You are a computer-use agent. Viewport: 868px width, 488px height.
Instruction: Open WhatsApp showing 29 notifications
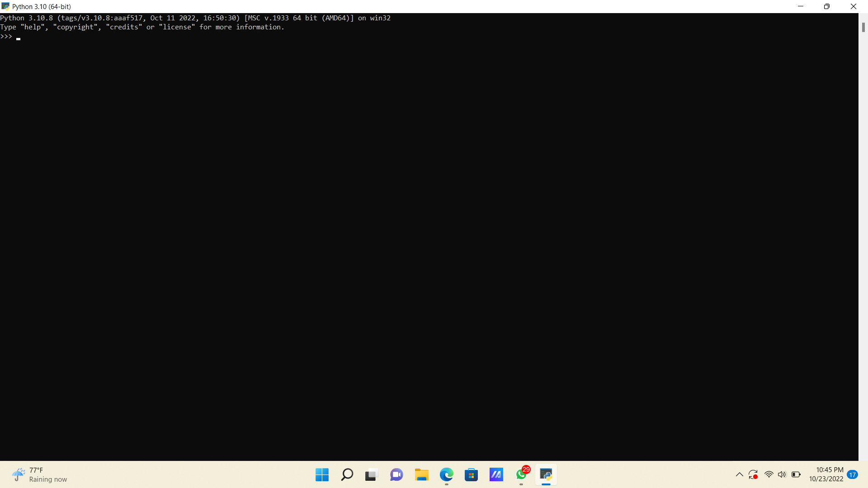coord(521,475)
